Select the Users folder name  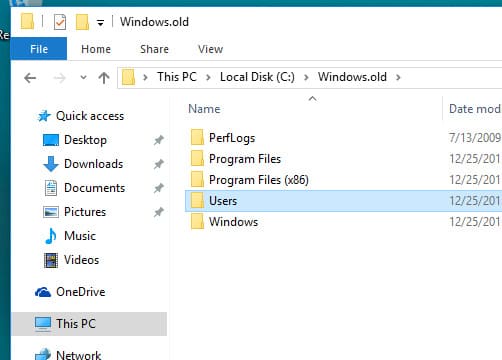pyautogui.click(x=223, y=201)
